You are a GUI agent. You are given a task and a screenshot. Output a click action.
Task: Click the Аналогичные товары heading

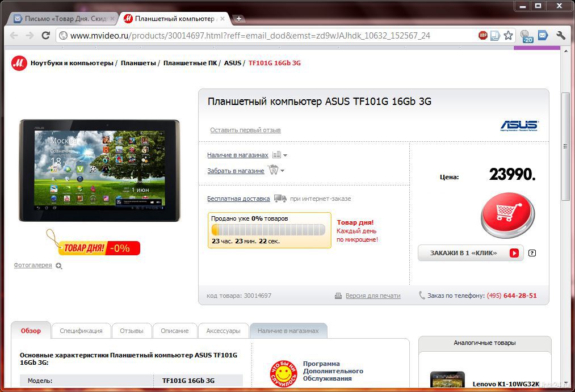click(484, 343)
